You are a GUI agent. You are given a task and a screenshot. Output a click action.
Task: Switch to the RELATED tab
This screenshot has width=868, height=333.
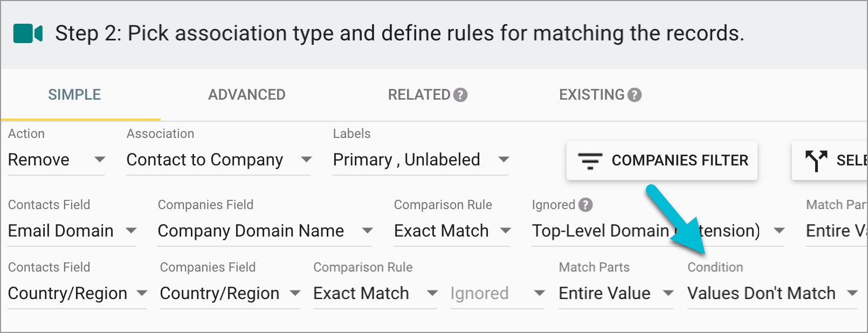(419, 95)
